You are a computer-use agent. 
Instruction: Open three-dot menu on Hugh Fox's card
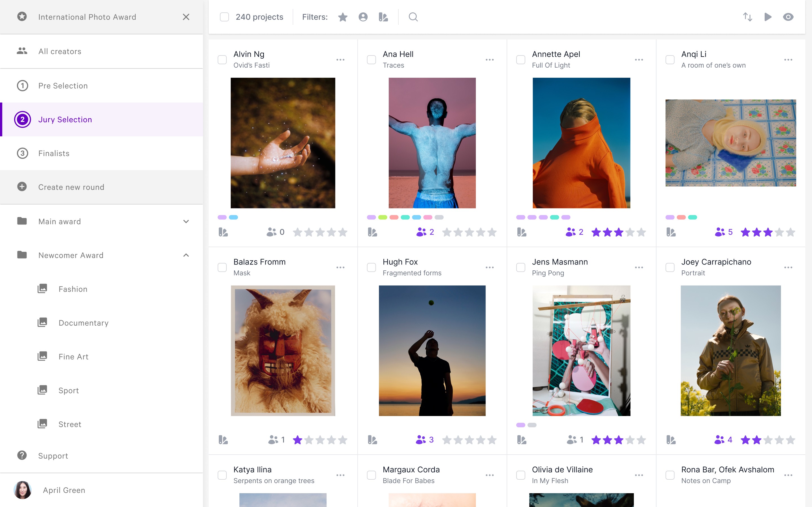coord(490,267)
